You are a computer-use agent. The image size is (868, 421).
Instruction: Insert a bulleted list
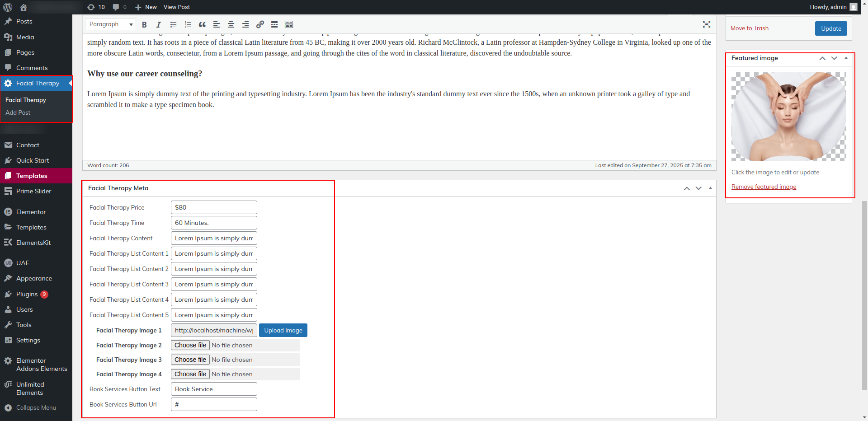coord(173,25)
